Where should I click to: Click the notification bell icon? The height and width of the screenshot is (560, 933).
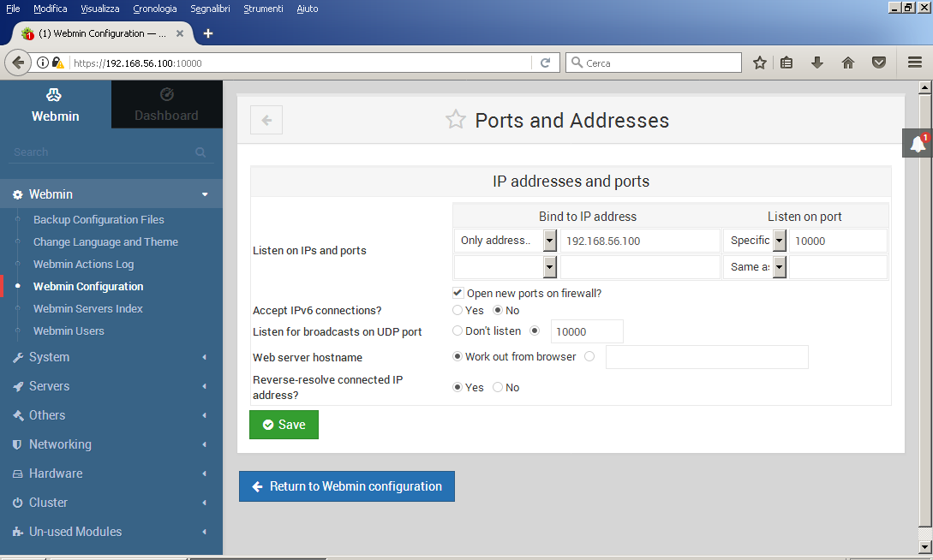918,143
